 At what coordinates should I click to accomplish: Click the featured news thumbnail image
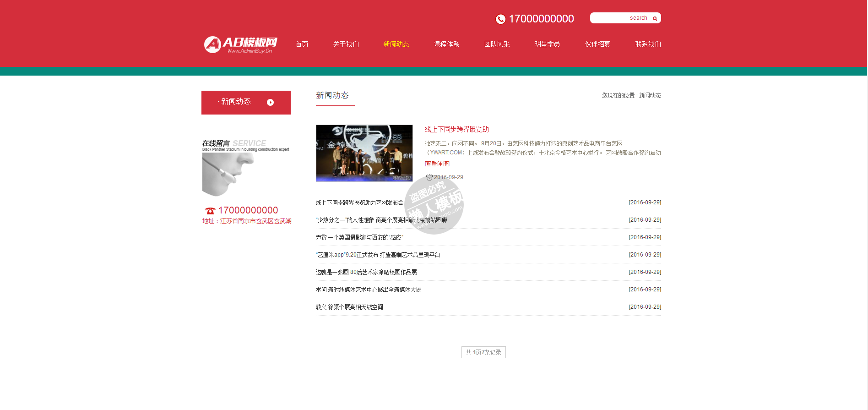click(x=364, y=153)
